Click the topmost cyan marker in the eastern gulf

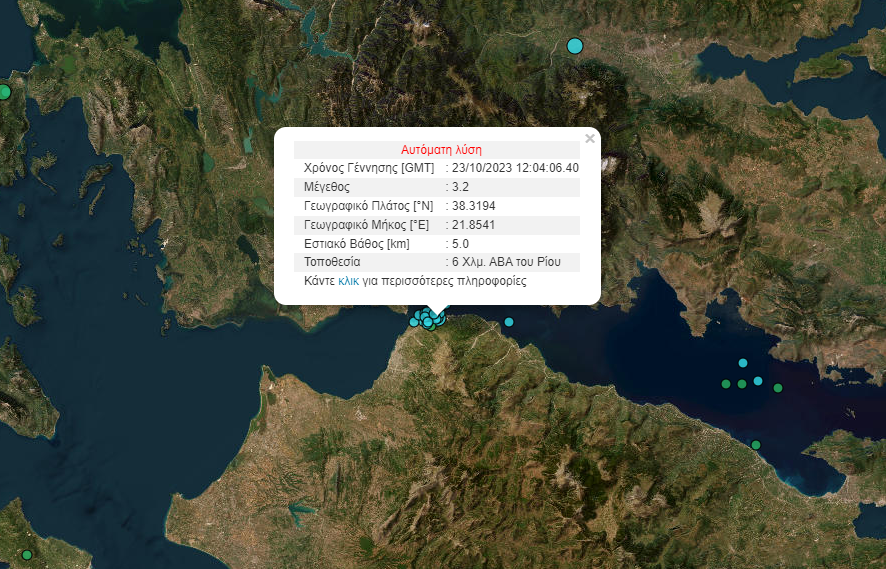point(743,363)
